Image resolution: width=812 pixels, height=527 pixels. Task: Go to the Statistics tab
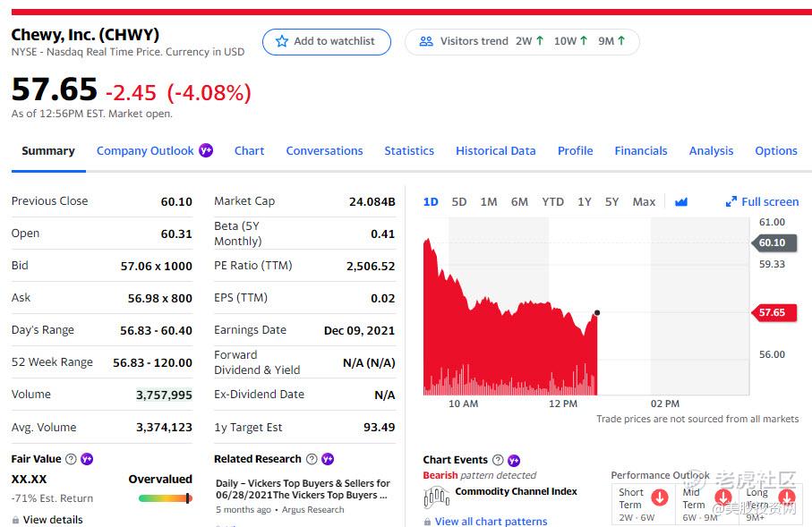coord(409,150)
